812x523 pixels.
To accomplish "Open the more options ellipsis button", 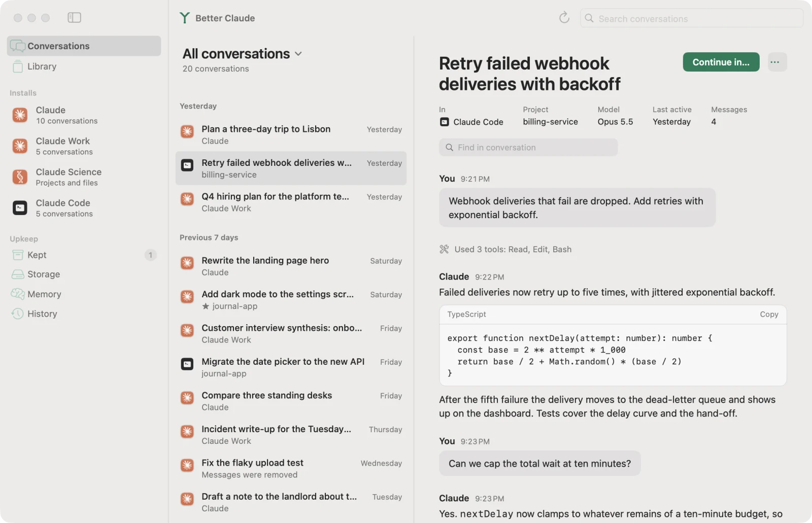I will 777,62.
